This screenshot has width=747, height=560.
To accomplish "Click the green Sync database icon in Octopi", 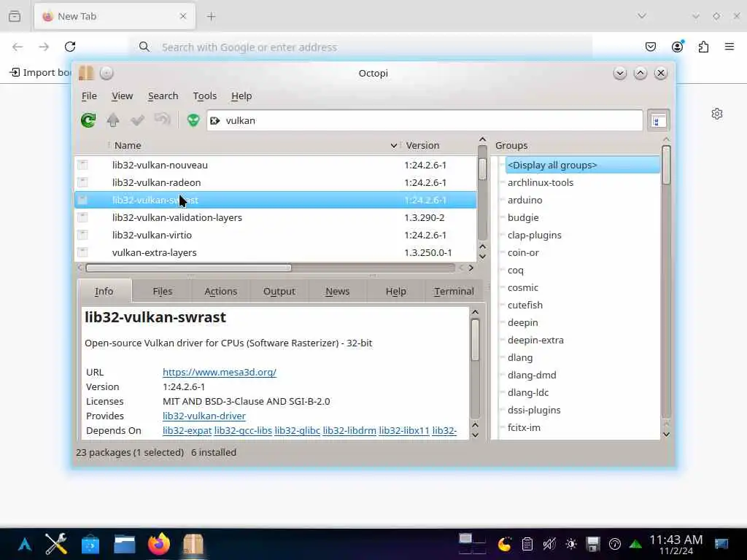I will pyautogui.click(x=88, y=120).
